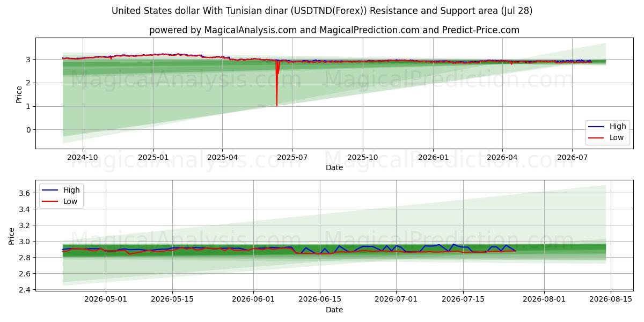The width and height of the screenshot is (644, 322).
Task: Click the upper chart 'Price' axis label
Action: [19, 94]
